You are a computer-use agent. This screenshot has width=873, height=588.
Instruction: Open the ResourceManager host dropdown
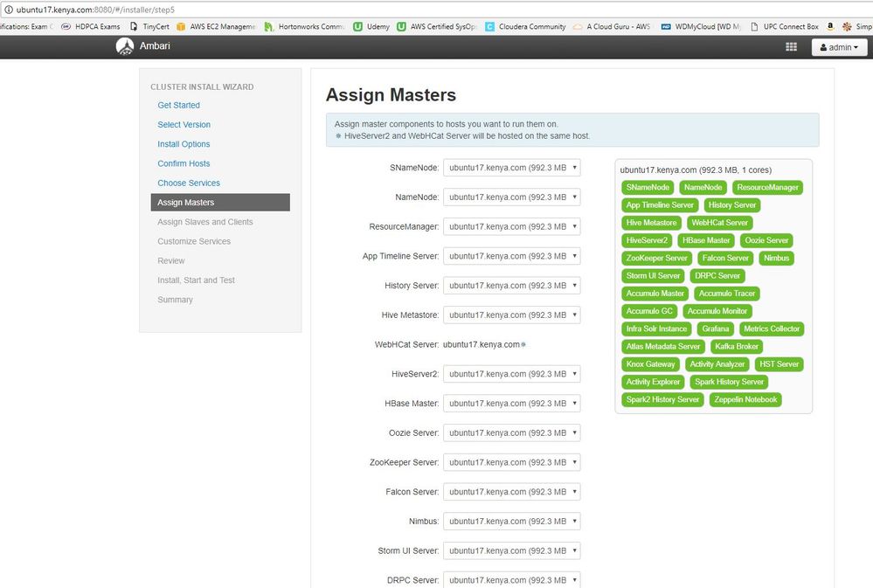click(512, 226)
